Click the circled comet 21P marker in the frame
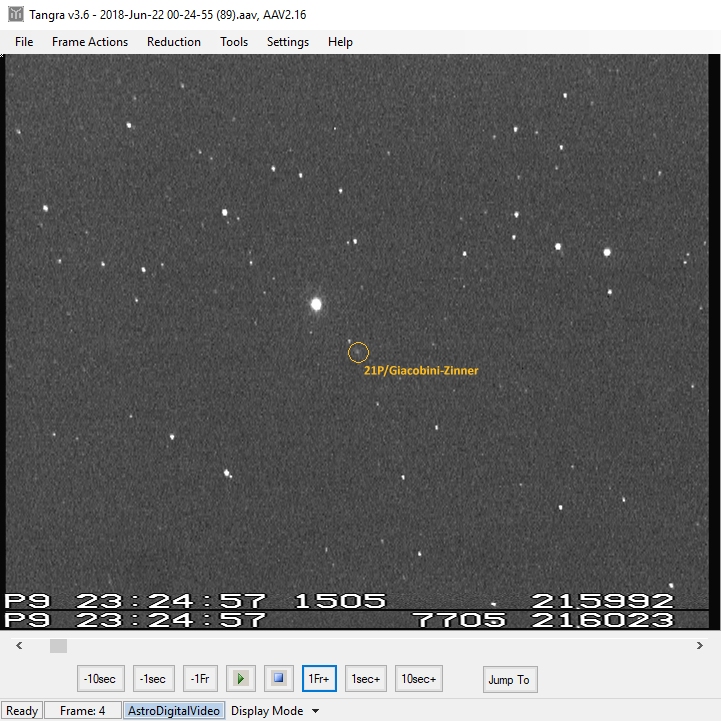This screenshot has width=721, height=721. pos(358,353)
